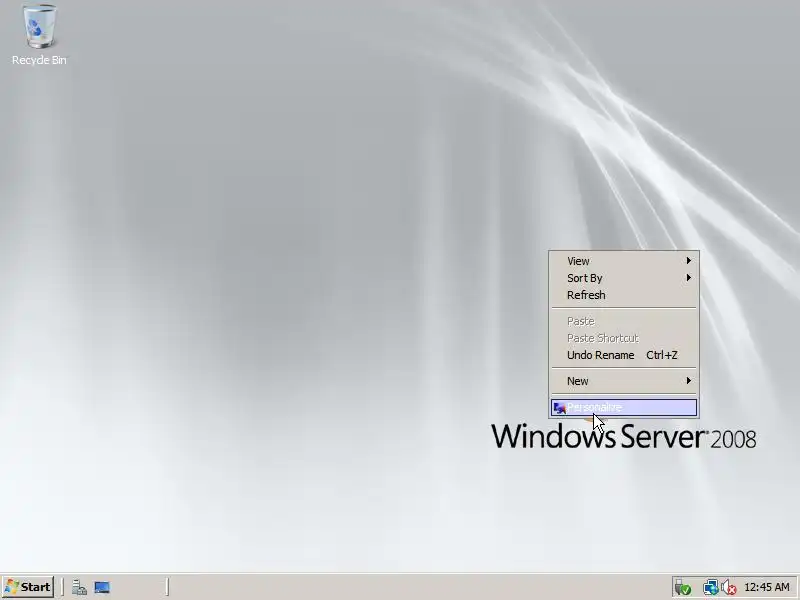Choose Personalize in the context menu
This screenshot has width=800, height=600.
(623, 408)
